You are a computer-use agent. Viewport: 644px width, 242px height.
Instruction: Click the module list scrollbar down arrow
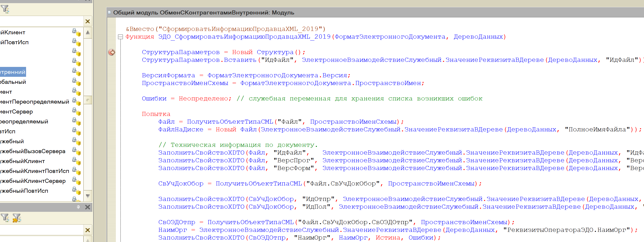click(88, 196)
